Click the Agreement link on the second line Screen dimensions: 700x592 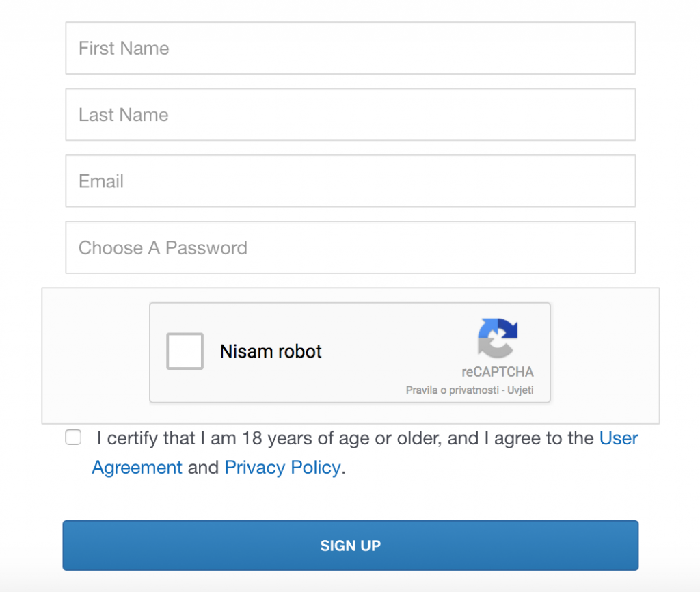(x=137, y=468)
